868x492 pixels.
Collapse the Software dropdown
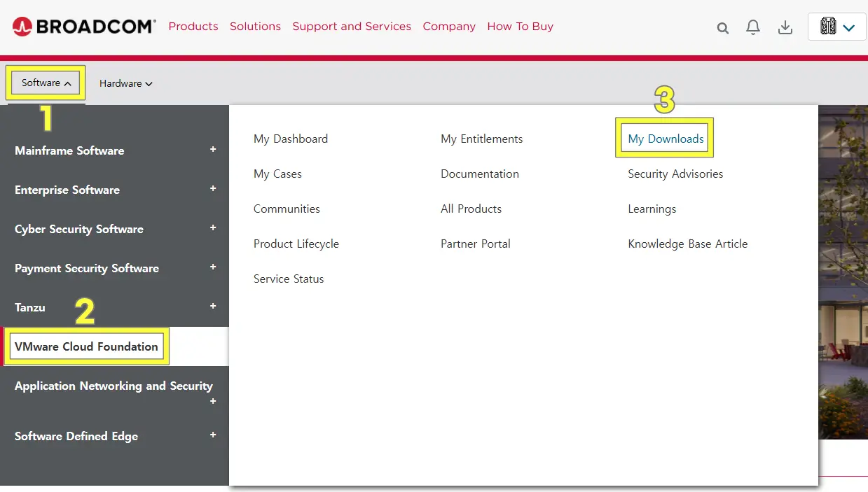46,83
